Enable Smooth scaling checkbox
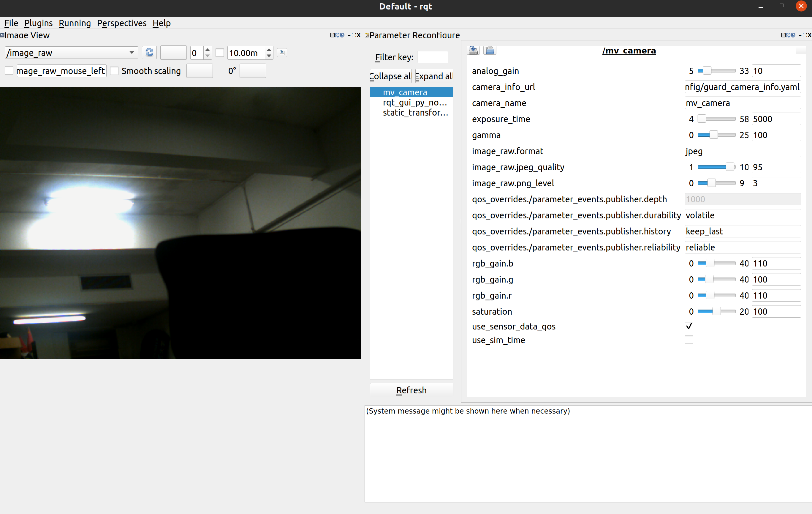The height and width of the screenshot is (514, 812). click(x=115, y=71)
